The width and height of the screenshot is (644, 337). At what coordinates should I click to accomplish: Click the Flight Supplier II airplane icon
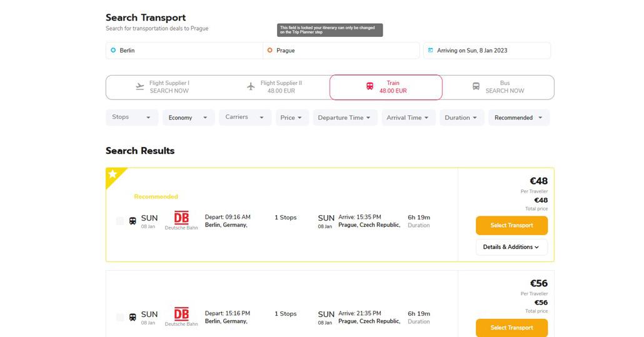coord(251,87)
